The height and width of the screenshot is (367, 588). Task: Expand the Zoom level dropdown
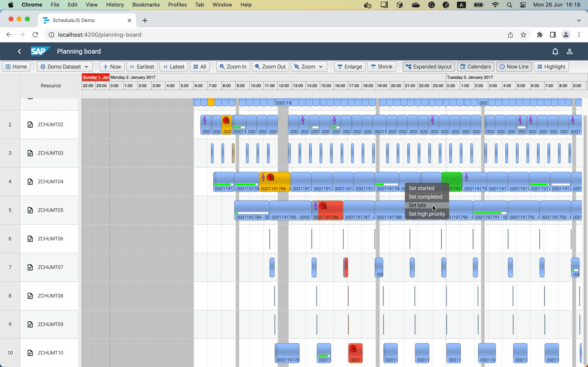(x=308, y=67)
